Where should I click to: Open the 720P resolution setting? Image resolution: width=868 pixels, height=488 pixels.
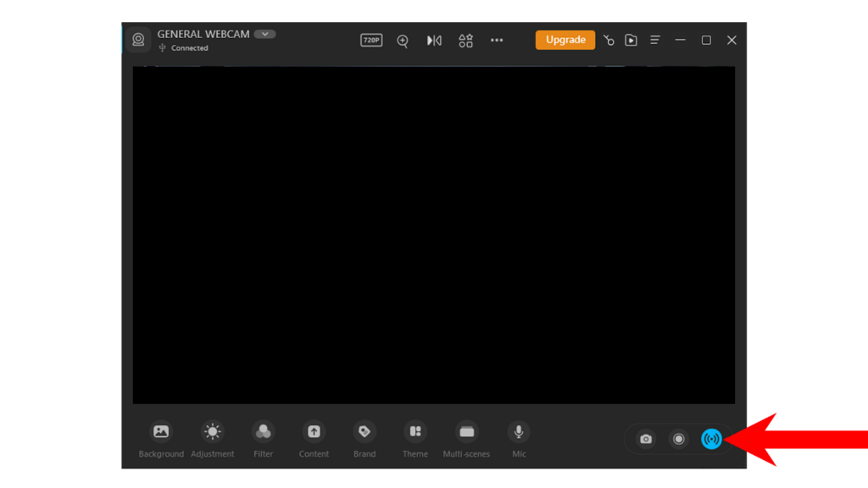[371, 40]
